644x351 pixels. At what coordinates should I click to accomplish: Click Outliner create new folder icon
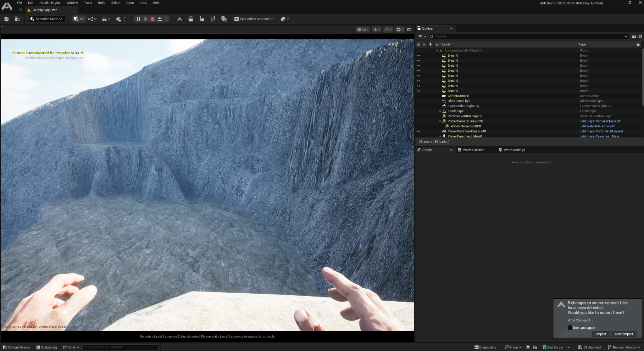[634, 37]
